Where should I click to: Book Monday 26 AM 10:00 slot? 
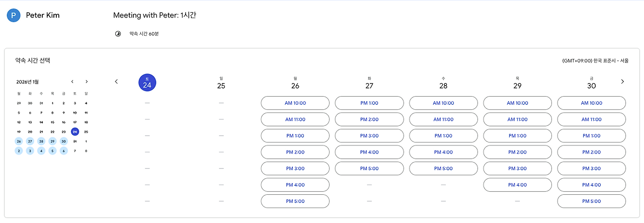[x=295, y=103]
